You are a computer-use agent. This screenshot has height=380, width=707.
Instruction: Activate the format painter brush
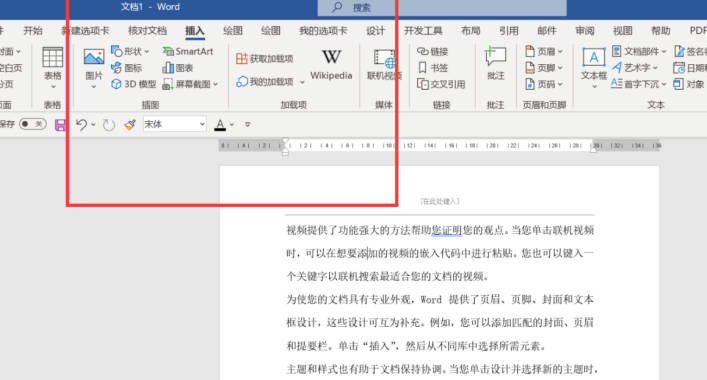[x=130, y=125]
